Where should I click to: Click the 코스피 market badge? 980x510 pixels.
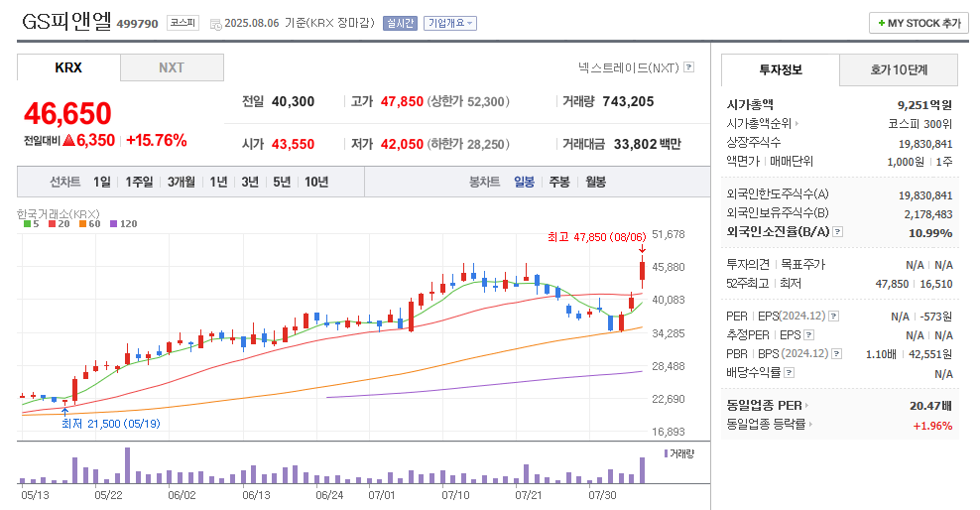[x=184, y=23]
